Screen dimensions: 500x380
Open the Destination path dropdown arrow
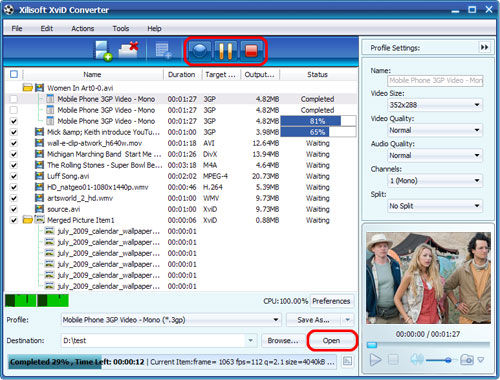250,340
